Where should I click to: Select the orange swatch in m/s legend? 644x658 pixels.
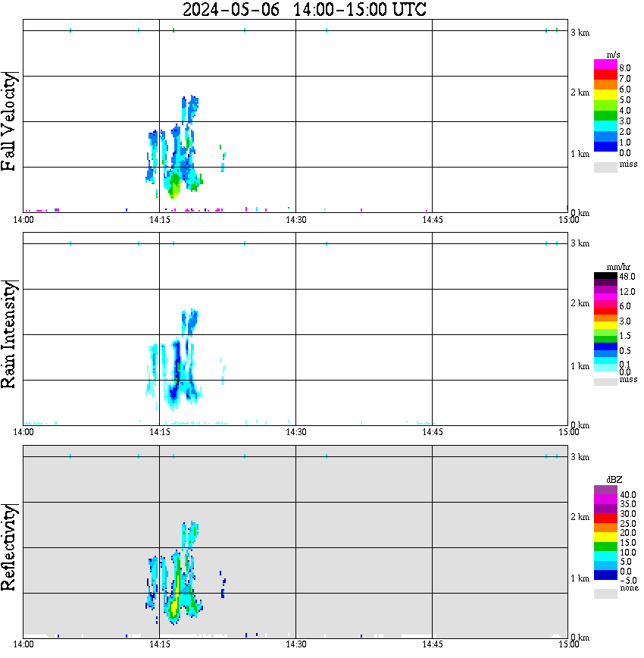(x=605, y=84)
